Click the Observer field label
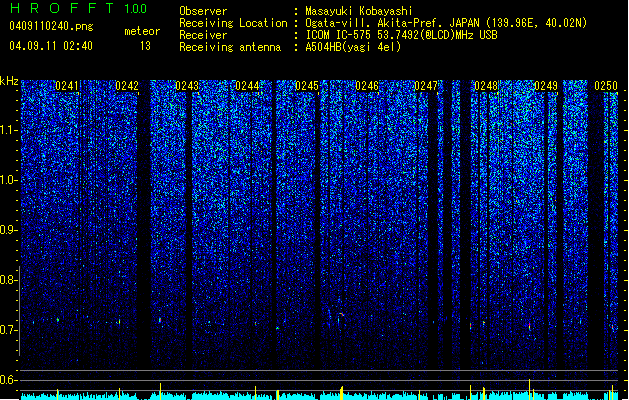This screenshot has width=629, height=400. [x=203, y=11]
